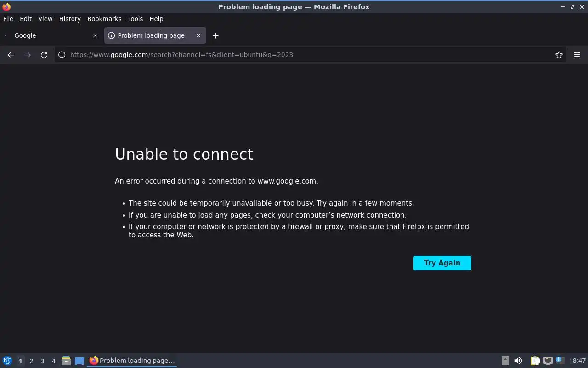
Task: Click the 18:47 clock in the panel
Action: click(x=577, y=361)
